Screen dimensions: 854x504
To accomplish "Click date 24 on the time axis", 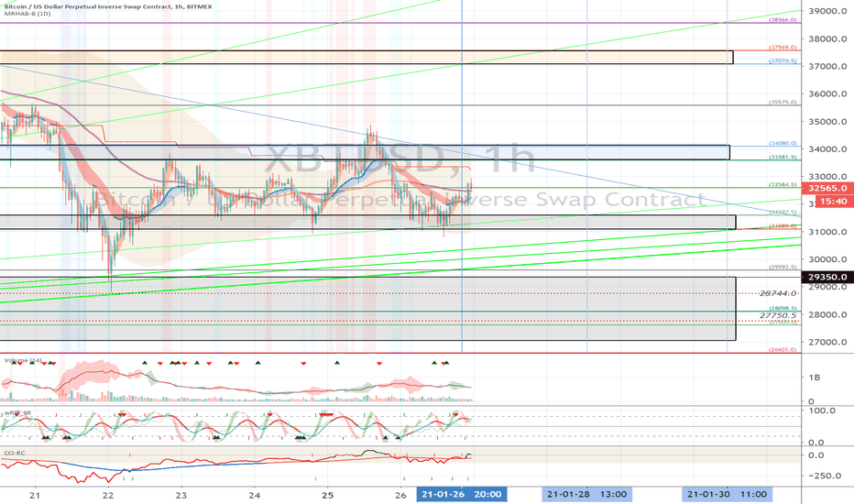I will click(x=255, y=495).
